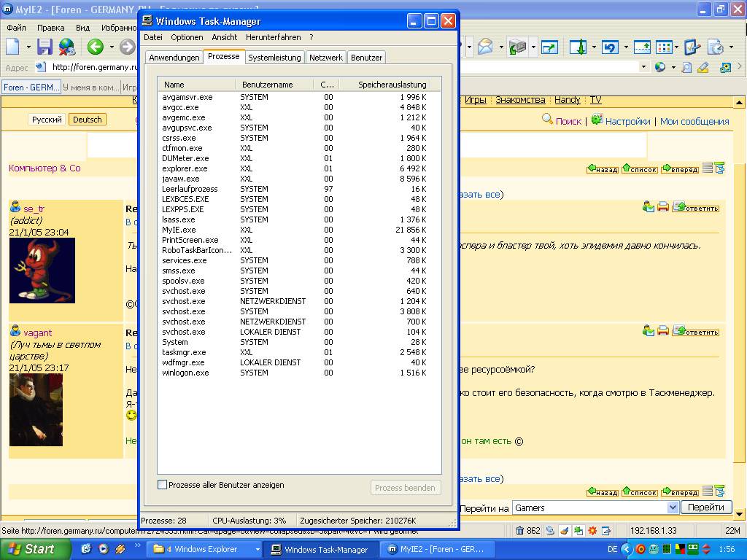Click the new blank page icon in MyIE2
The image size is (747, 560).
pyautogui.click(x=13, y=47)
